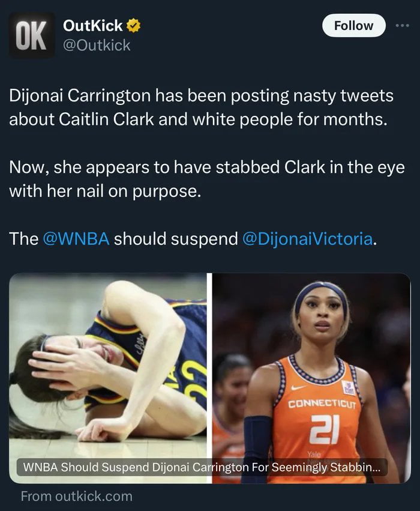This screenshot has height=511, width=420.
Task: Open the @WNBA mention
Action: (76, 238)
